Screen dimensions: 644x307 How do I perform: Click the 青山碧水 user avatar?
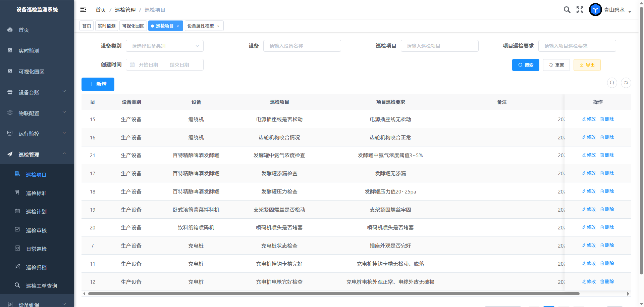click(x=595, y=10)
